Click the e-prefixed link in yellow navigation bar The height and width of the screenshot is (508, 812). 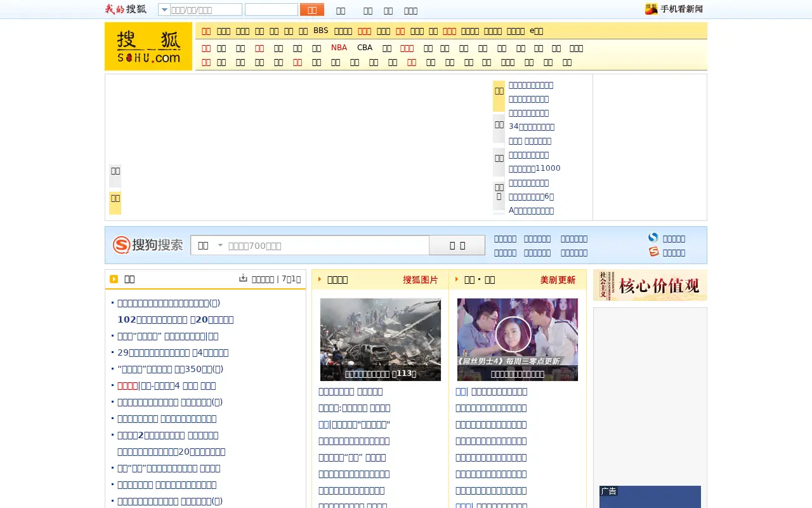[x=537, y=30]
